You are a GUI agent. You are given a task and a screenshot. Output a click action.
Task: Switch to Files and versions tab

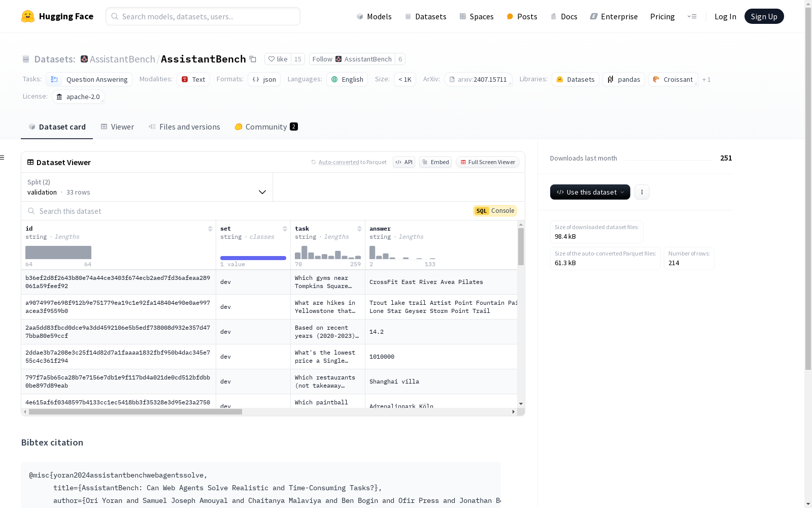[184, 126]
